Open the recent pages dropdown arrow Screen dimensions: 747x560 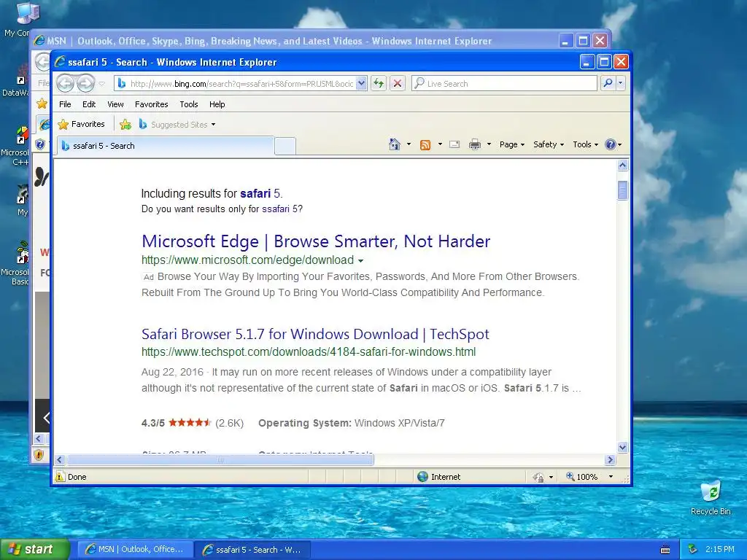tap(101, 84)
